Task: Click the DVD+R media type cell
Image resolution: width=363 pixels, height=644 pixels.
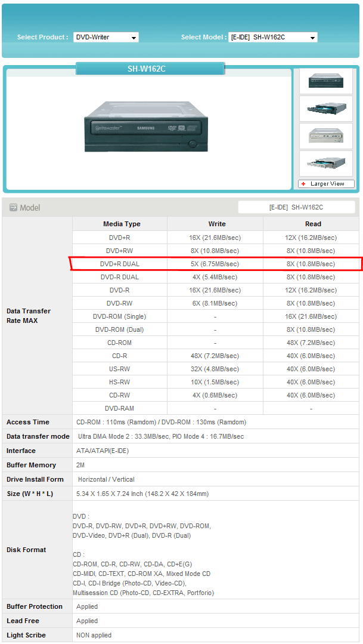Action: [120, 238]
